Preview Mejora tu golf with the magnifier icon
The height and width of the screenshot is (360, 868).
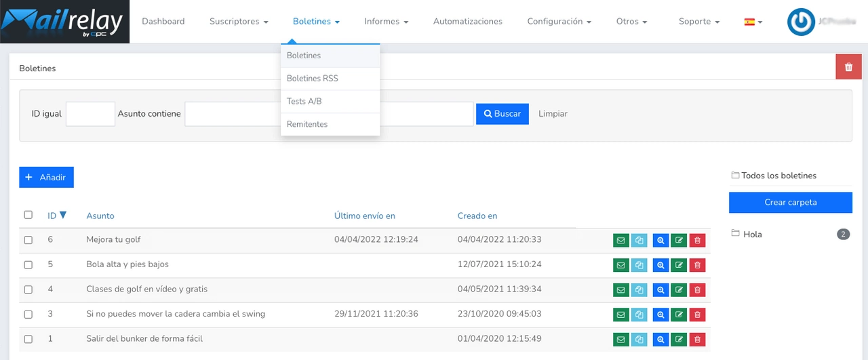[660, 240]
